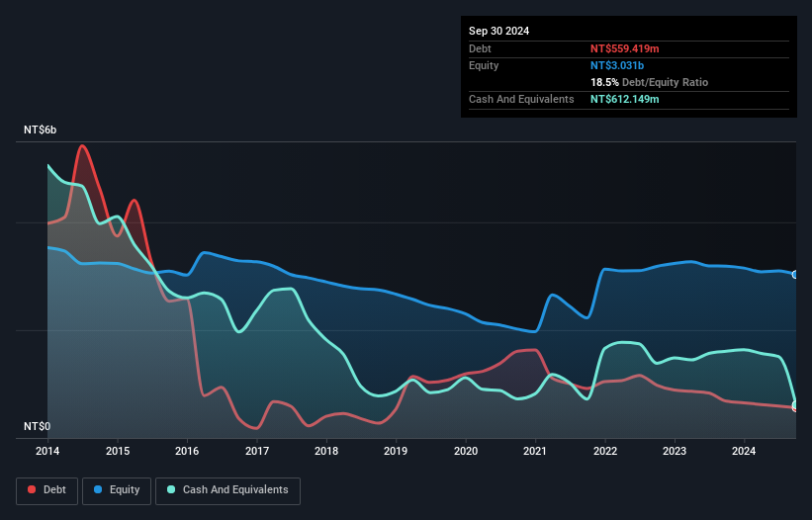Click the 2020 x-axis label
812x520 pixels.
click(x=466, y=451)
